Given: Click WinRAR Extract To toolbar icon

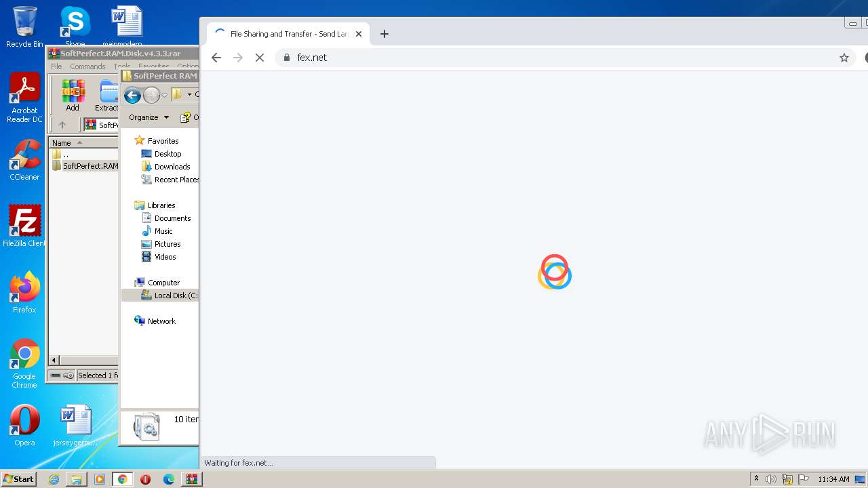Looking at the screenshot, I should click(107, 95).
